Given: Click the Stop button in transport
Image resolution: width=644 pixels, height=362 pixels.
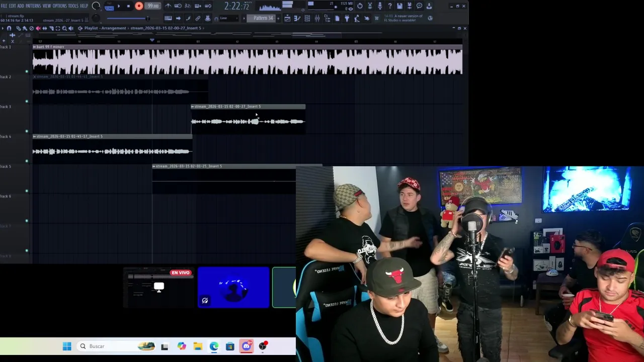Looking at the screenshot, I should point(128,6).
